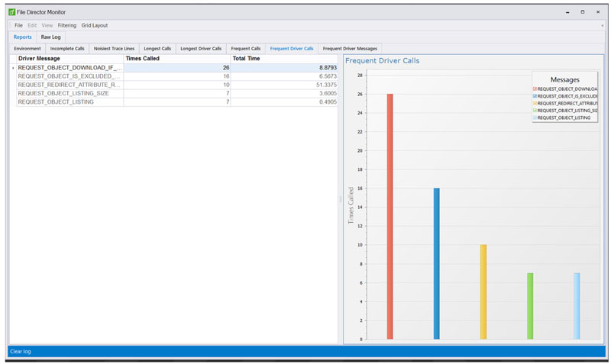Switch to the Raw Log tab
This screenshot has height=364, width=611.
(50, 37)
